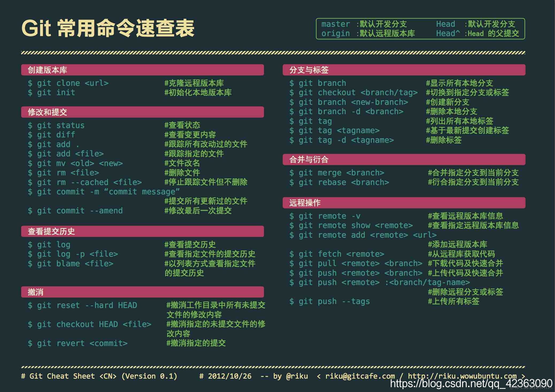Click the git tag -d <tagname> command
The height and width of the screenshot is (392, 555).
point(342,140)
